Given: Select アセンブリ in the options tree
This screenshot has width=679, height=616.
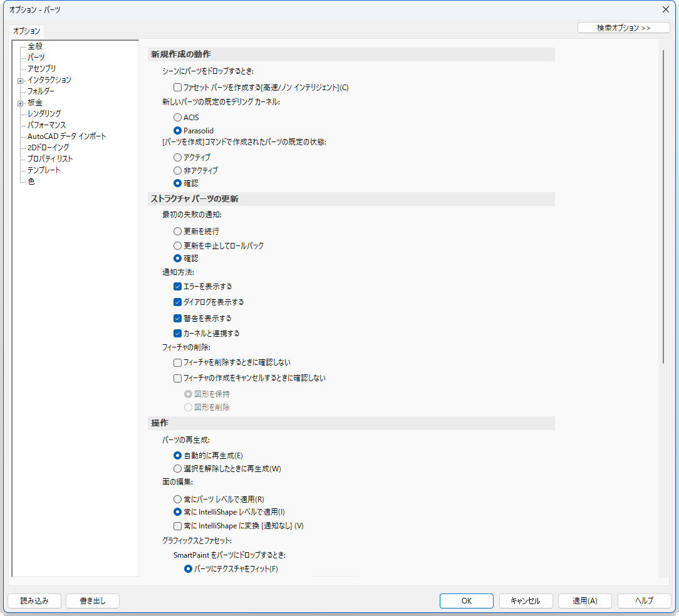Looking at the screenshot, I should pos(41,68).
